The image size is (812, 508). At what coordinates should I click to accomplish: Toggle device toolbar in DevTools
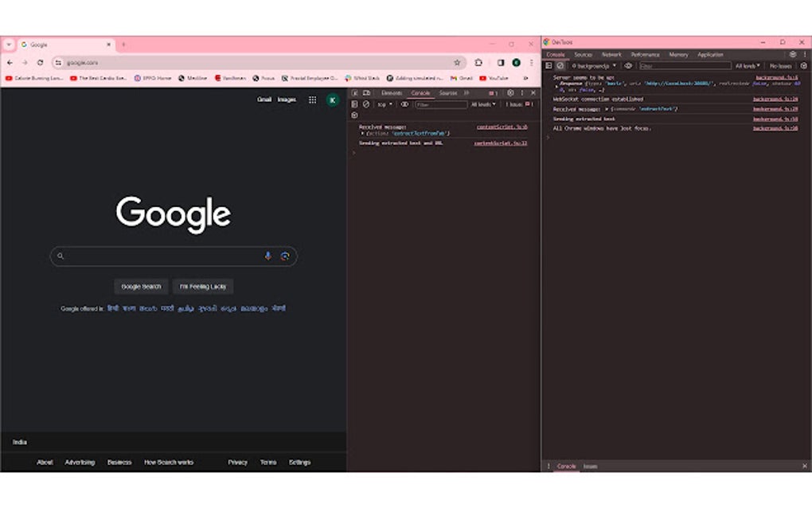[x=368, y=93]
